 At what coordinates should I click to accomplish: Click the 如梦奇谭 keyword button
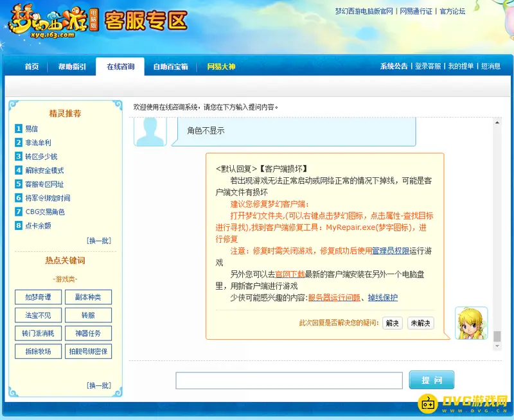coord(38,297)
